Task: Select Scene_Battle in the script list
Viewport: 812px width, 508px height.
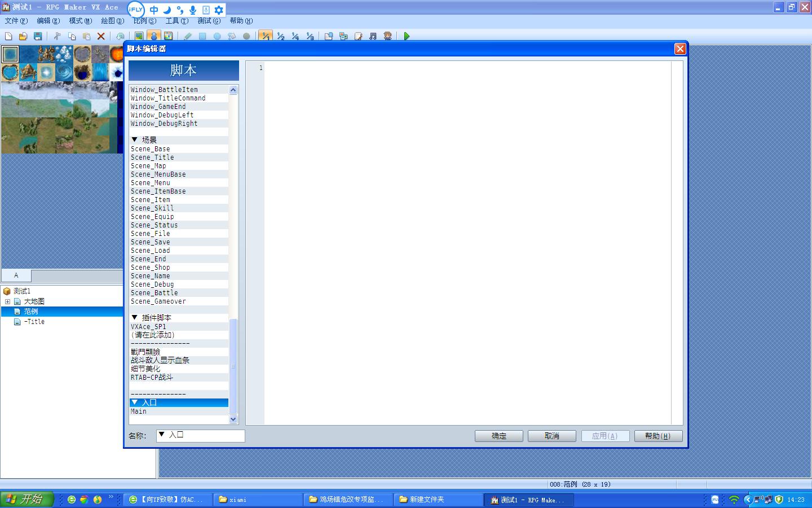Action: [179, 293]
